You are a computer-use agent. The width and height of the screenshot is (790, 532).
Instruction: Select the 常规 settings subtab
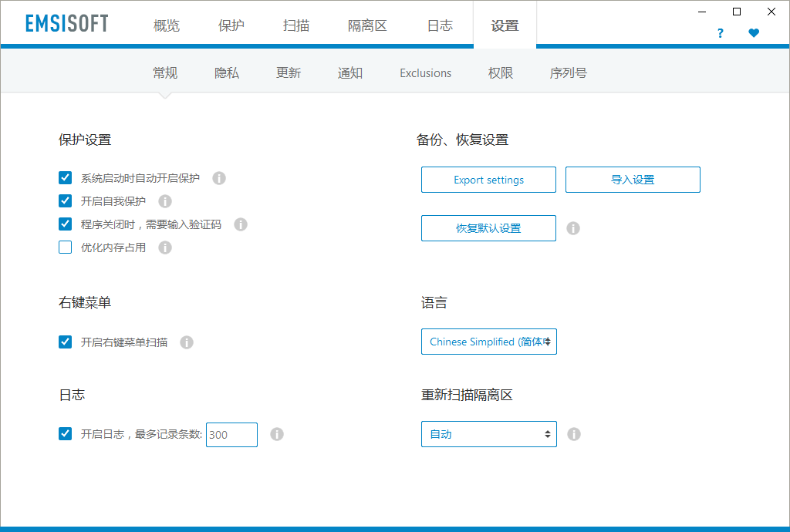(165, 73)
